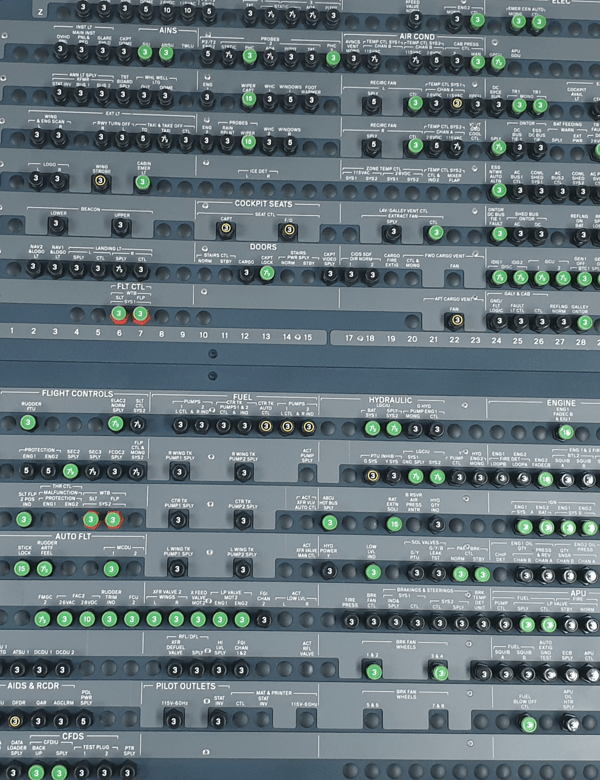The height and width of the screenshot is (780, 600).
Task: Click the green CABIN EMER LT breaker
Action: coord(143,180)
